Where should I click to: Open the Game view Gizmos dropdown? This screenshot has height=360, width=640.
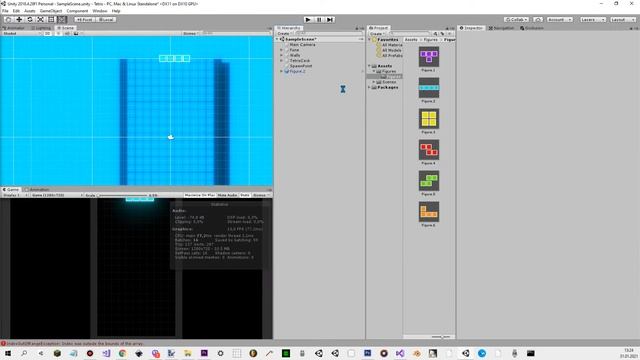[260, 195]
